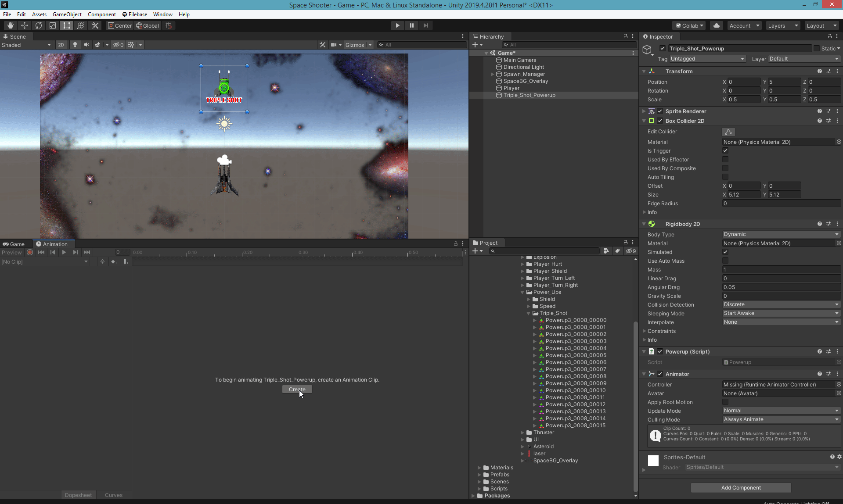Collapse the Triple_Shot folder in the Project panel

[529, 313]
